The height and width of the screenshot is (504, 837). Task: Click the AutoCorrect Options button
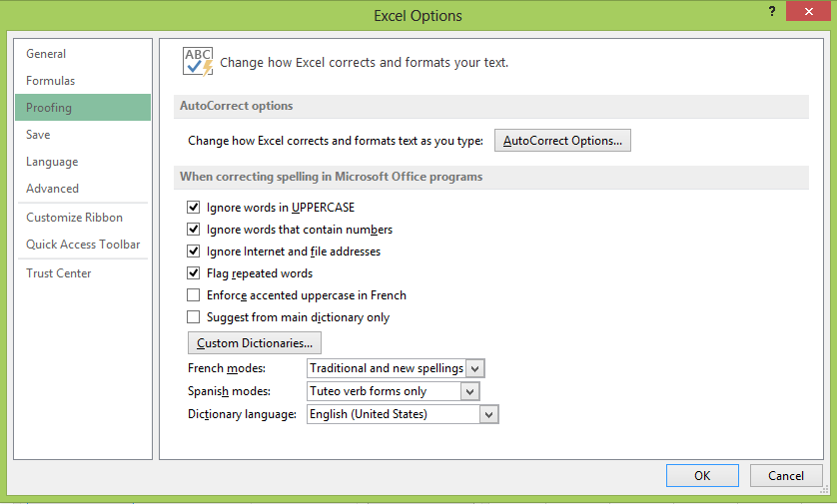click(x=562, y=141)
